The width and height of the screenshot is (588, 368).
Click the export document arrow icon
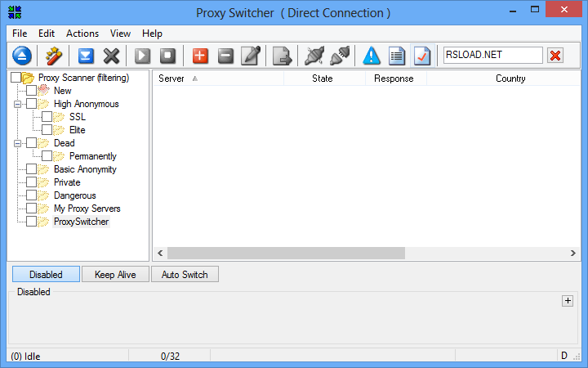(282, 56)
